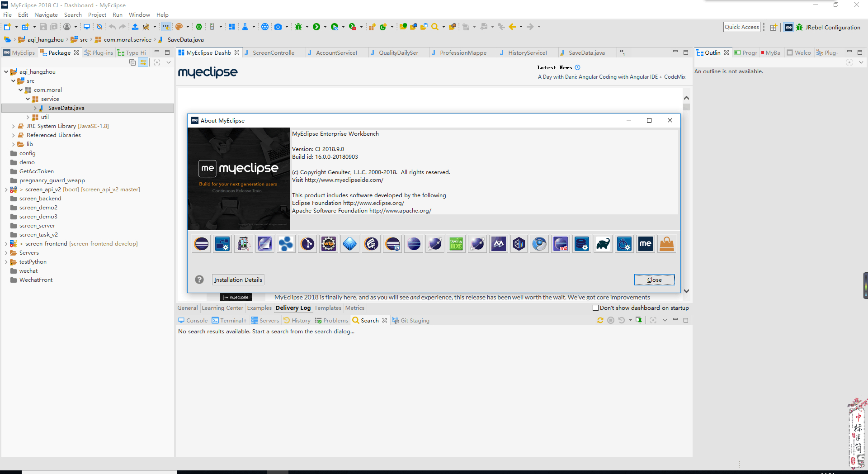Click the Pin Search view icon
The image size is (868, 474).
(x=639, y=320)
